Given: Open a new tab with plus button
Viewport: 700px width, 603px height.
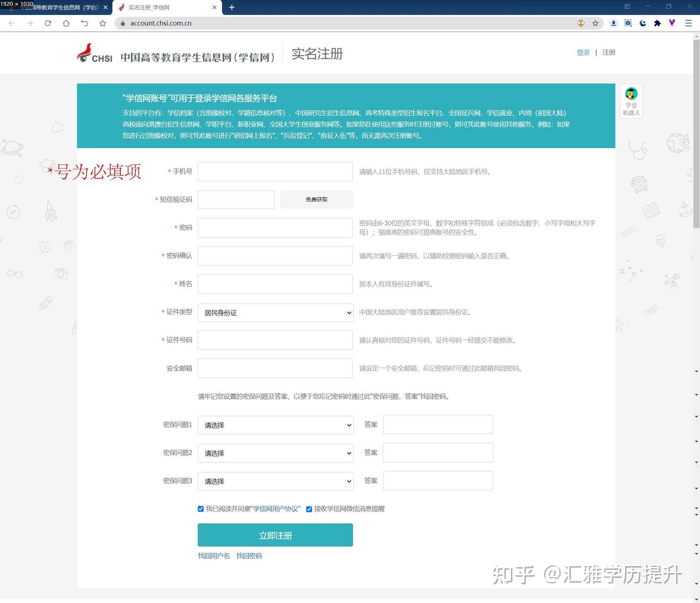Looking at the screenshot, I should 232,7.
